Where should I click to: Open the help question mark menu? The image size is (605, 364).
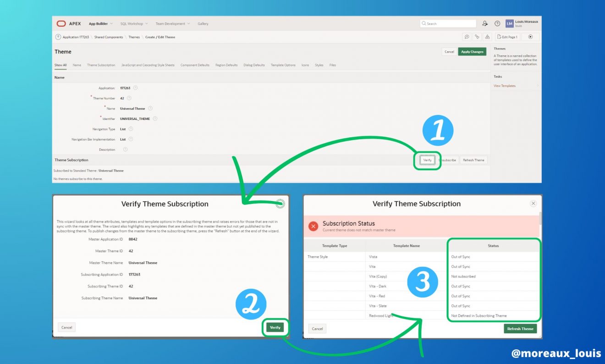pyautogui.click(x=497, y=24)
